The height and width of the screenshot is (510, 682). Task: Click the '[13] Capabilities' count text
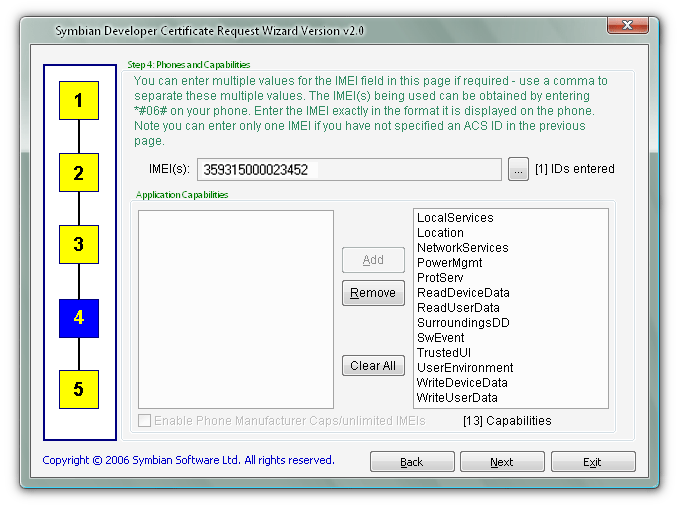tap(507, 421)
